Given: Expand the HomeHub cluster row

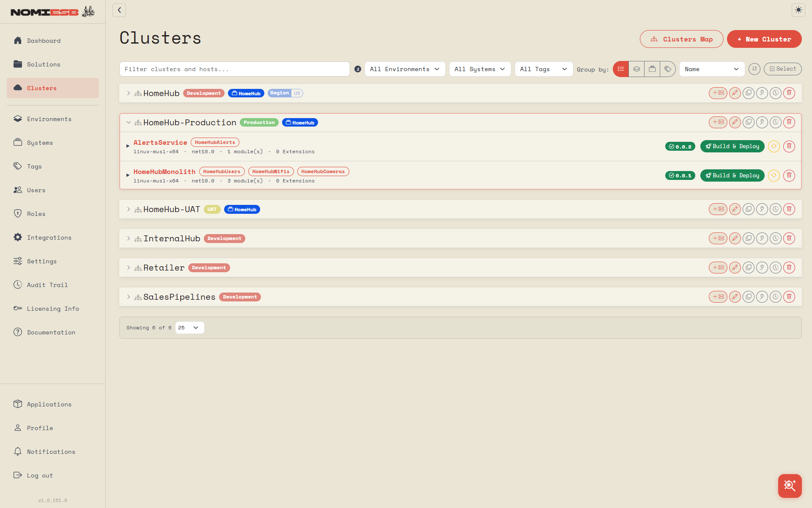Looking at the screenshot, I should (129, 93).
